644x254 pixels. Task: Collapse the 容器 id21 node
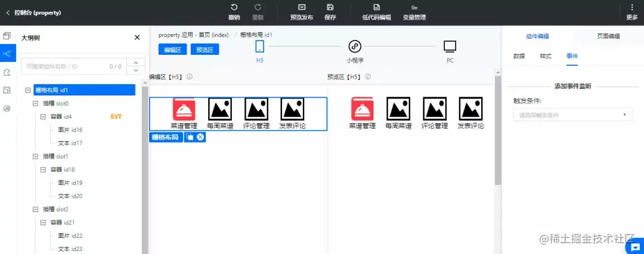tap(43, 223)
